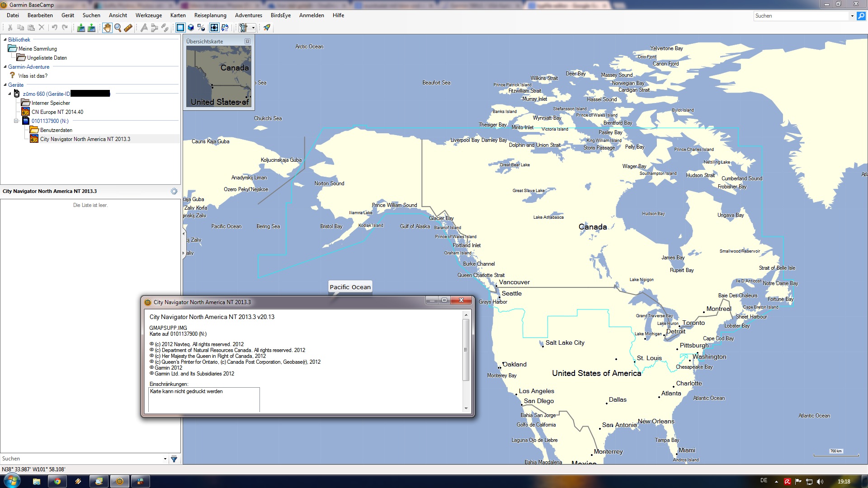Click the rocket Adventure icon
The width and height of the screenshot is (868, 488).
coord(267,28)
